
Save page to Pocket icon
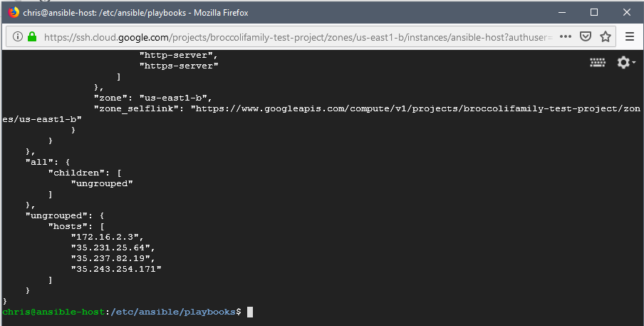tap(586, 36)
